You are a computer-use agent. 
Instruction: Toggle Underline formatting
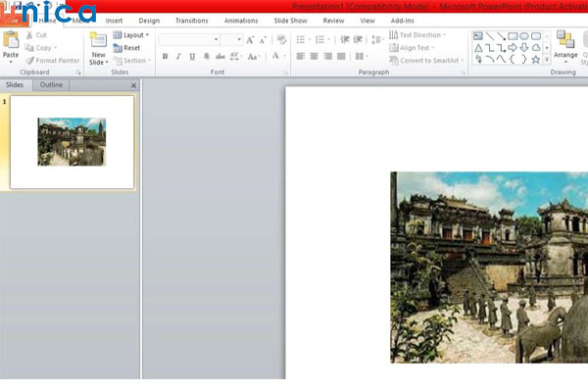tap(192, 57)
